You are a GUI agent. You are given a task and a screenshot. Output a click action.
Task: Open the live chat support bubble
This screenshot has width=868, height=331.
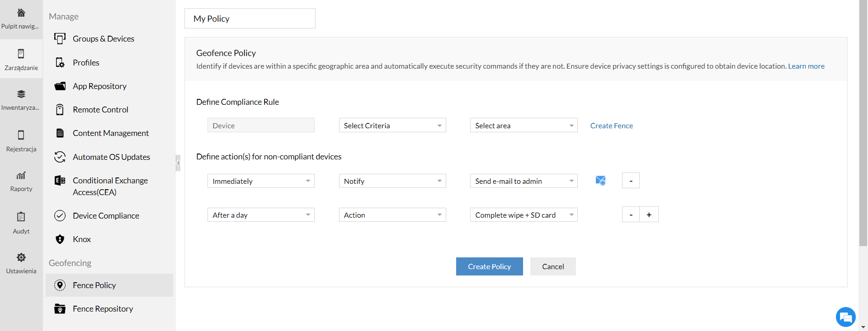coord(845,317)
